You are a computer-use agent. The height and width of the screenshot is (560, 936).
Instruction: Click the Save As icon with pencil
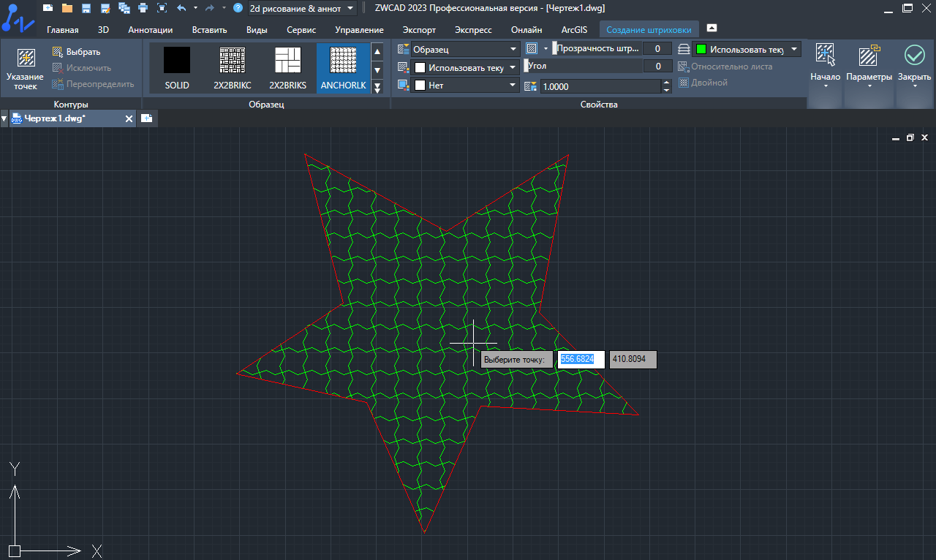[x=105, y=8]
